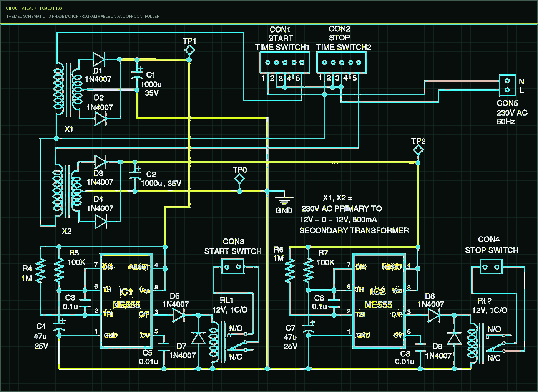Click the D3 diode symbol
Viewport: 538px width, 392px height.
coord(100,162)
